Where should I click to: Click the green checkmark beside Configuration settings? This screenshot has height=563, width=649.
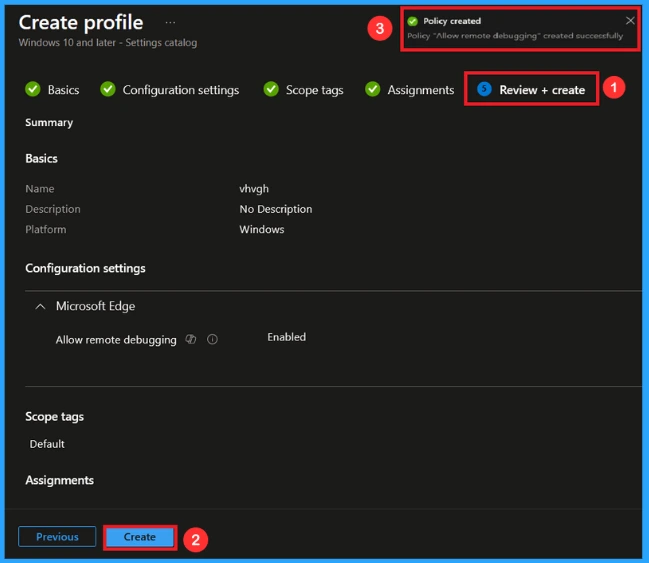[x=108, y=89]
